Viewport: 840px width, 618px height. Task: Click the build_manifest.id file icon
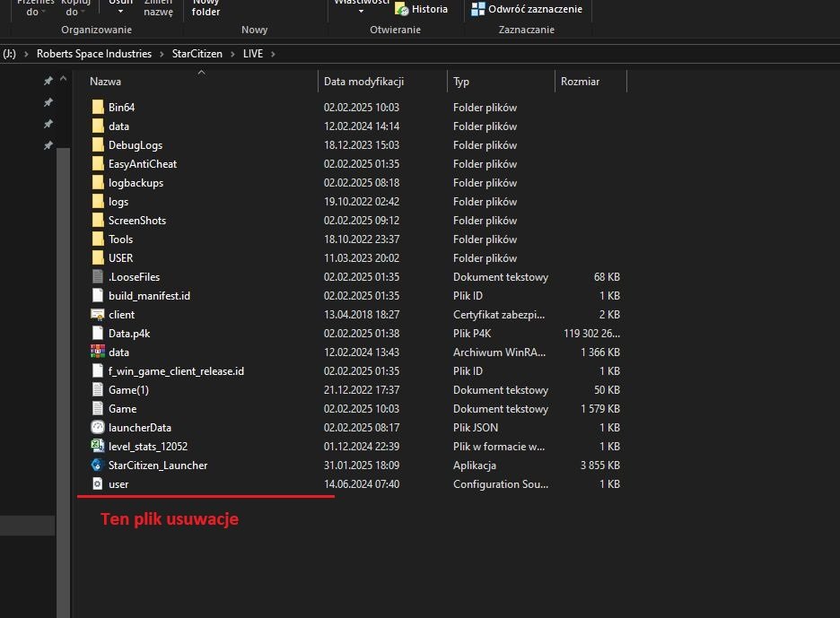(x=98, y=295)
